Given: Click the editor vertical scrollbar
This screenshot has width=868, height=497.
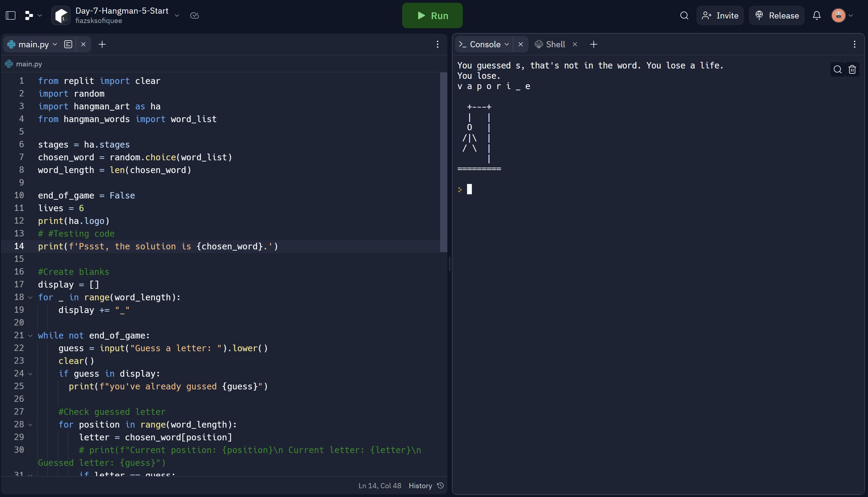Looking at the screenshot, I should (443, 162).
